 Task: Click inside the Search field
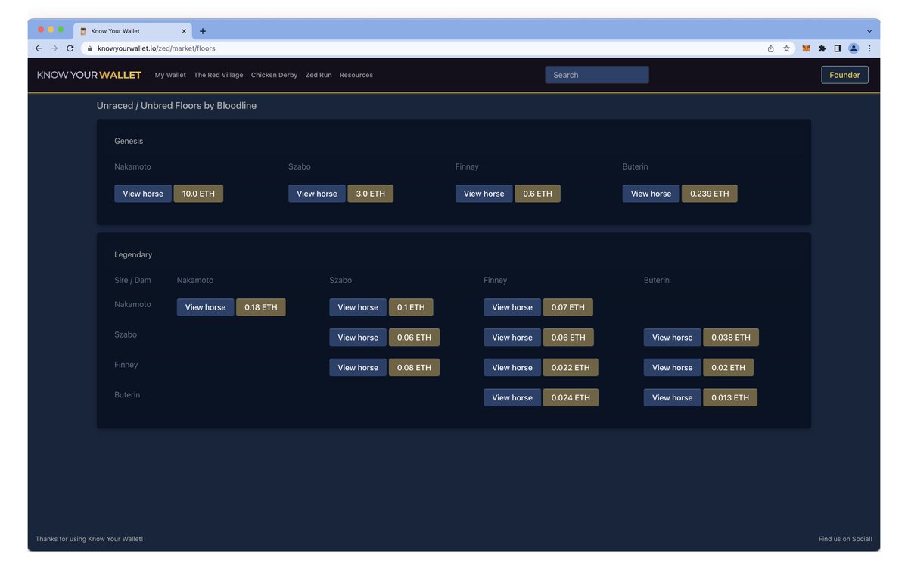(596, 75)
